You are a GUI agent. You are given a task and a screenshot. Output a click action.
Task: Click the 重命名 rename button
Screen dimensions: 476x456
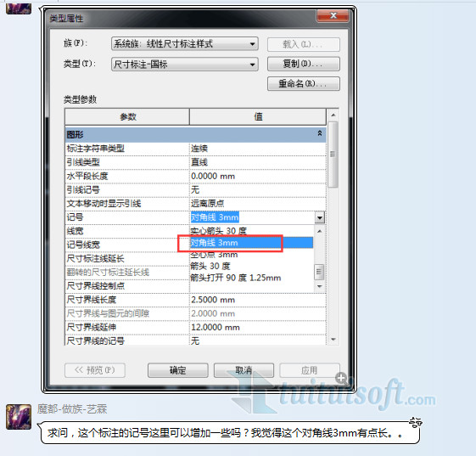pyautogui.click(x=303, y=83)
